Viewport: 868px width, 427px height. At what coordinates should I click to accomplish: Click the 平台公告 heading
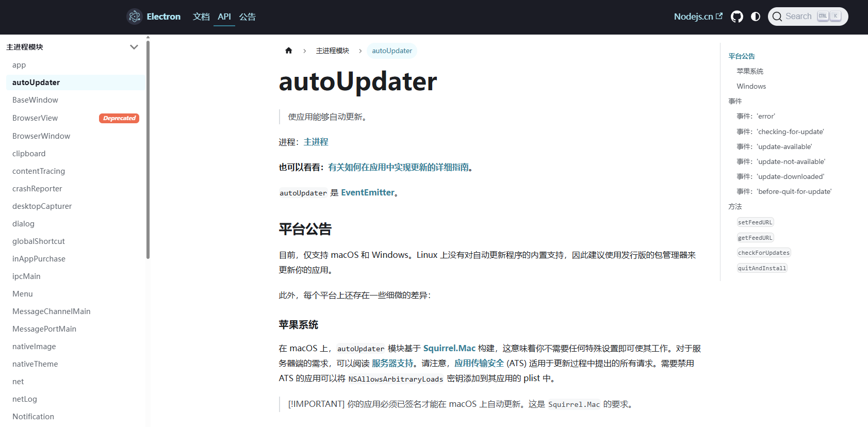305,229
